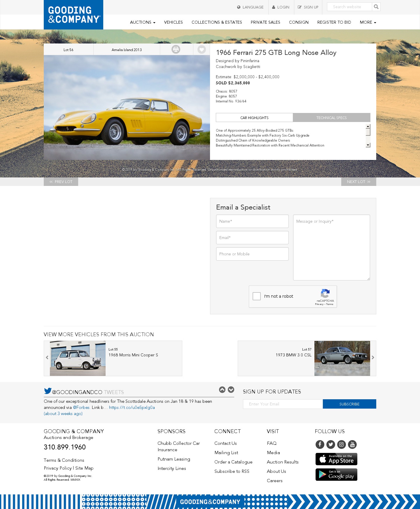Focus the Search website field
This screenshot has height=509, width=420.
349,7
